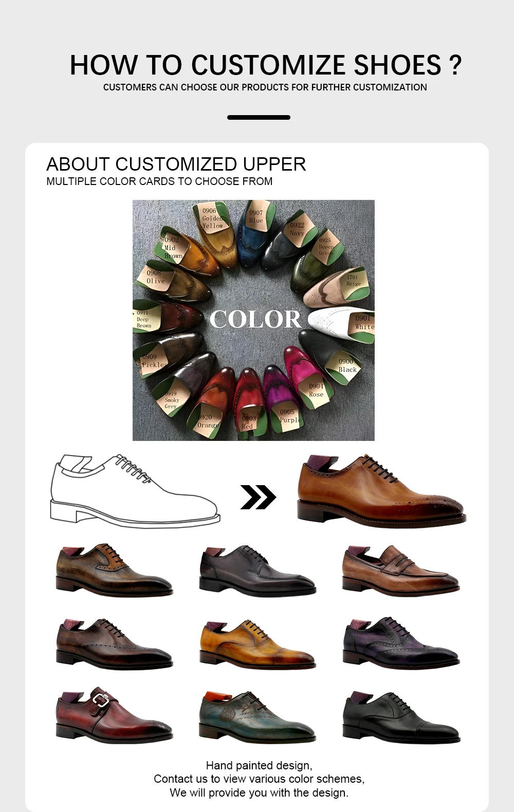Choose the 0906 Golden Yellow color card

point(212,218)
